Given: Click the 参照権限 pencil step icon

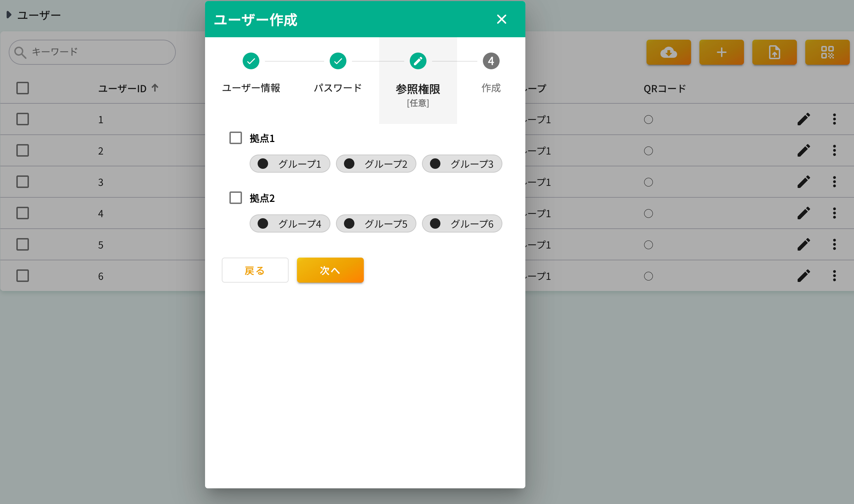Looking at the screenshot, I should [418, 61].
